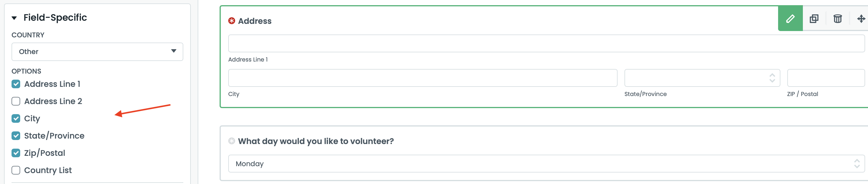Duplicate the Address field
The height and width of the screenshot is (184, 868).
pos(814,19)
